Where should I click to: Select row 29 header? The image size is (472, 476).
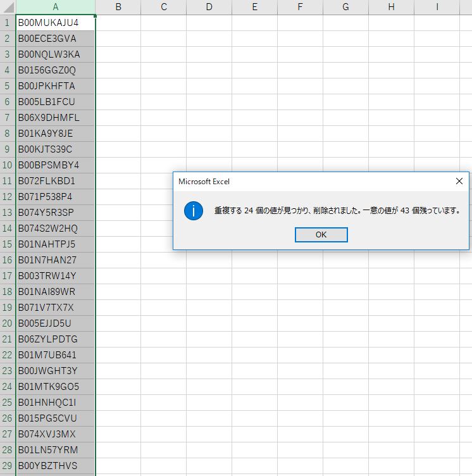tap(8, 466)
